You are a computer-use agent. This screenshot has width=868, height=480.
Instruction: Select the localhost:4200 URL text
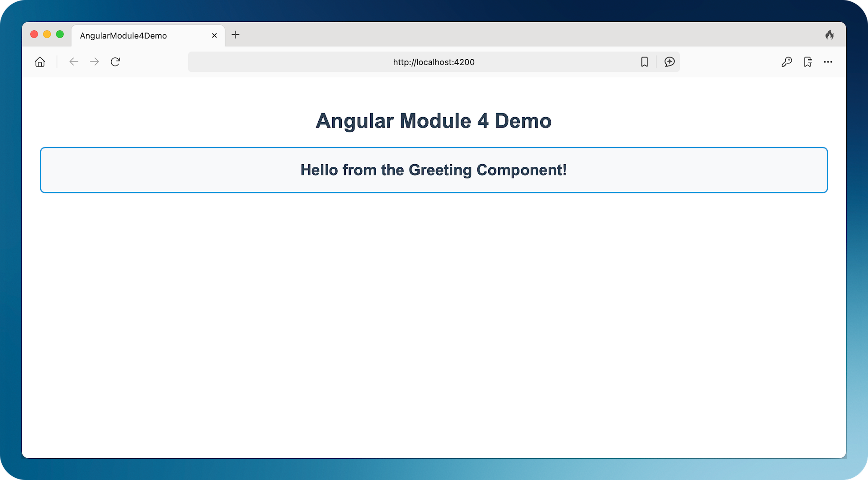pyautogui.click(x=433, y=62)
